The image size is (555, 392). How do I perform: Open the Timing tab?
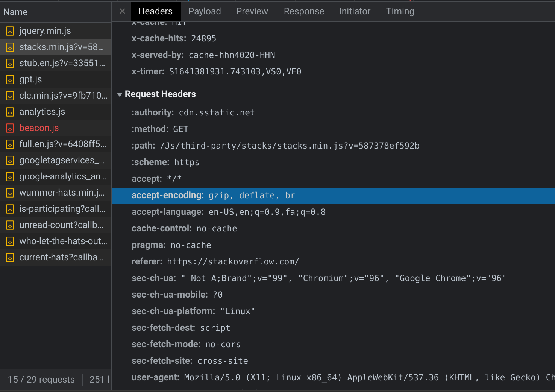(x=400, y=11)
